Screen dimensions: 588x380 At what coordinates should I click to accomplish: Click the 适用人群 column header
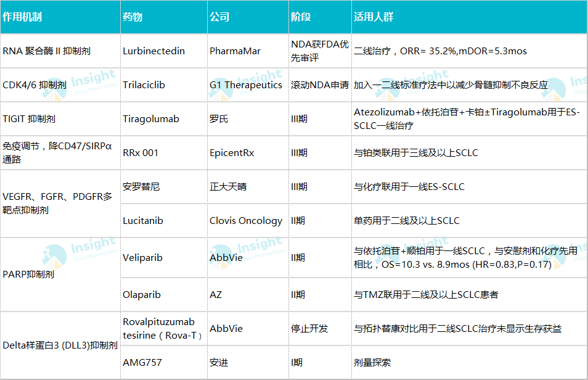[470, 17]
